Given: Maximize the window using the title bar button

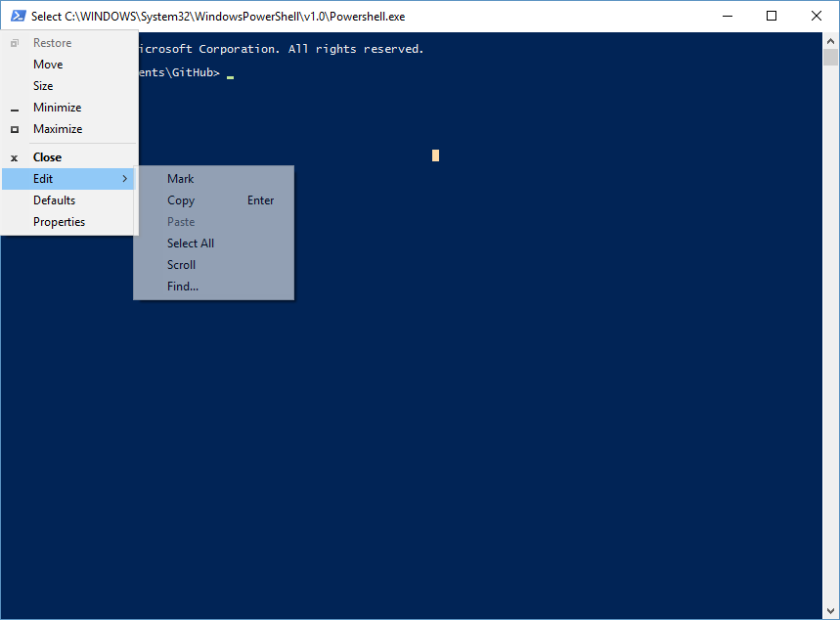Looking at the screenshot, I should [772, 16].
